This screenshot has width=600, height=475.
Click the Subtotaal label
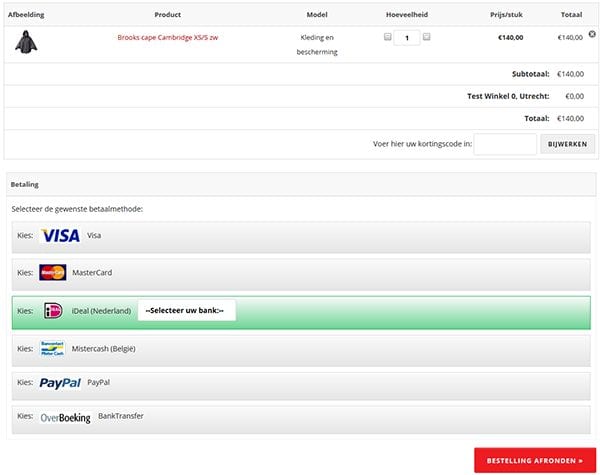pyautogui.click(x=531, y=74)
